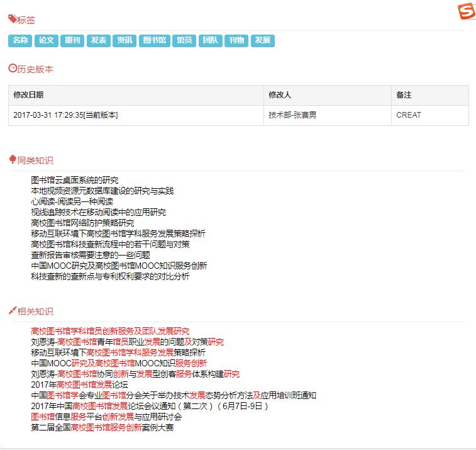This screenshot has width=476, height=450.
Task: Click the Sogou input method icon
Action: point(467,11)
